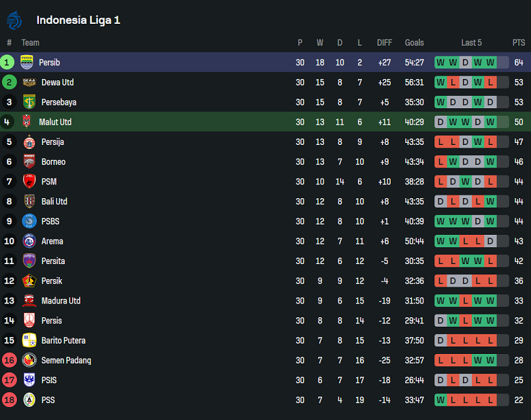531x420 pixels.
Task: Click the Dewa Utd club crest
Action: pyautogui.click(x=29, y=82)
